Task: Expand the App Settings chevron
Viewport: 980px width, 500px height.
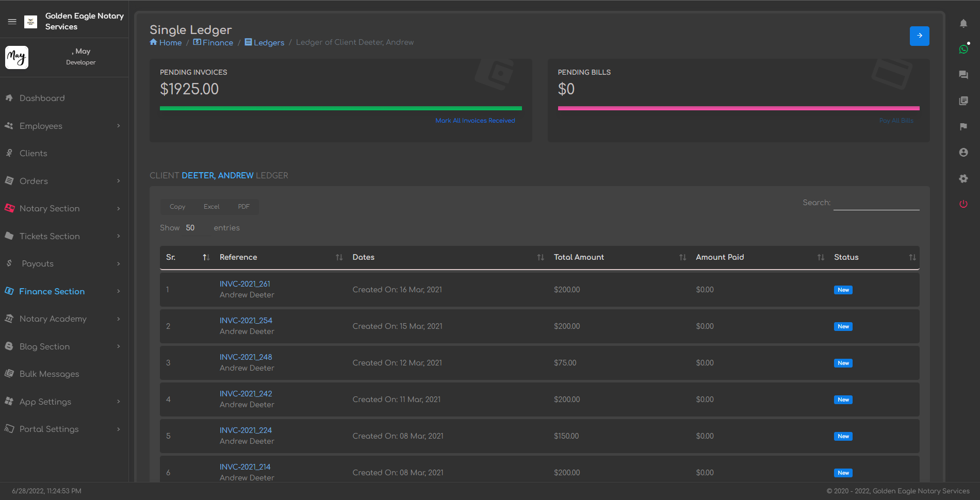Action: click(119, 402)
